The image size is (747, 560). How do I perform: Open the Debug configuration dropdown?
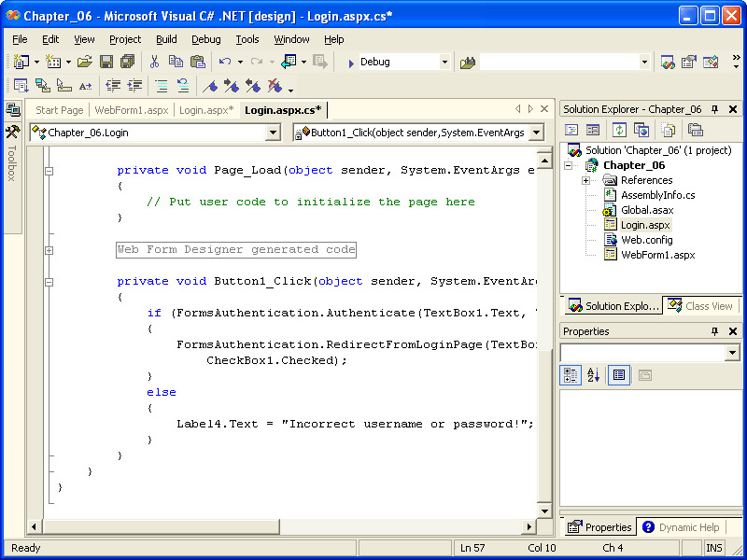[444, 63]
